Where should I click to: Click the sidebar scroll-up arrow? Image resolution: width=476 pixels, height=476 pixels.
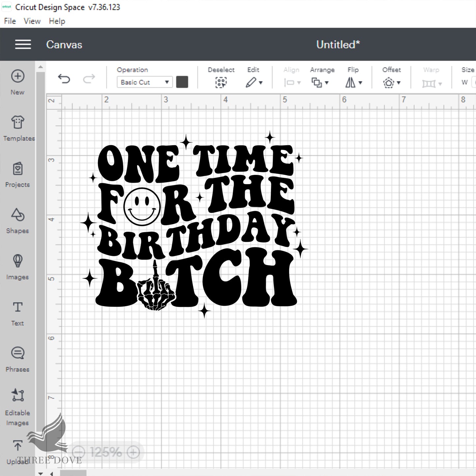coord(41,67)
